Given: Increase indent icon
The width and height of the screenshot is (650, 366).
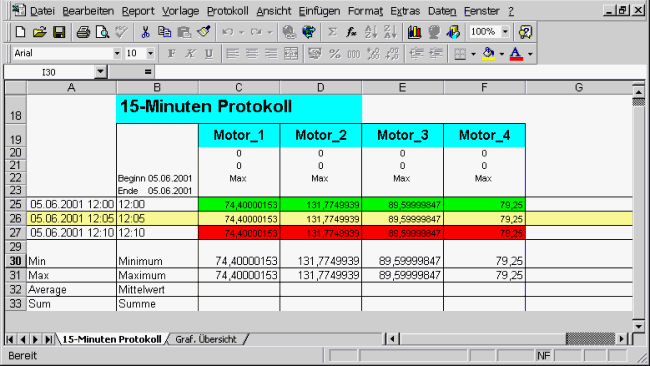Looking at the screenshot, I should [436, 53].
